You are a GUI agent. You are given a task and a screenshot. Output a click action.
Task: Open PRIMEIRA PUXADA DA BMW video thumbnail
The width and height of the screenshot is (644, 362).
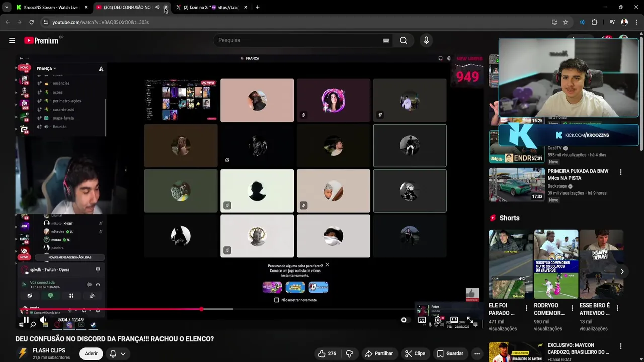coord(517,185)
